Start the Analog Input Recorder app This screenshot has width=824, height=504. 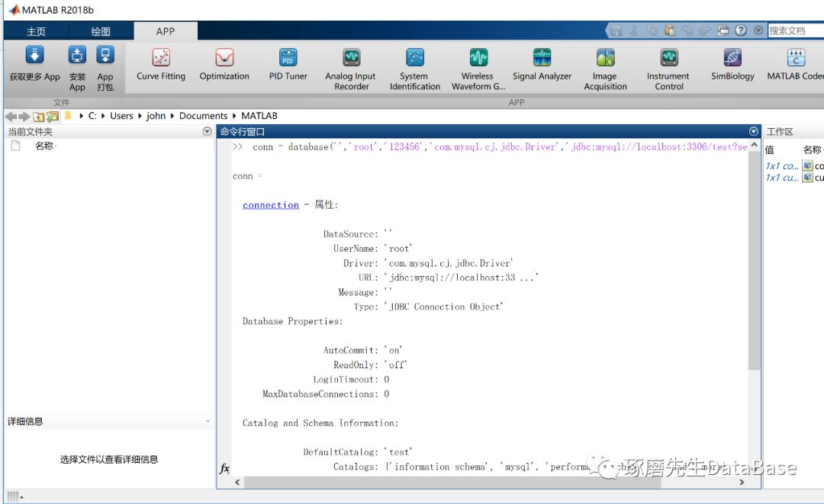coord(351,69)
